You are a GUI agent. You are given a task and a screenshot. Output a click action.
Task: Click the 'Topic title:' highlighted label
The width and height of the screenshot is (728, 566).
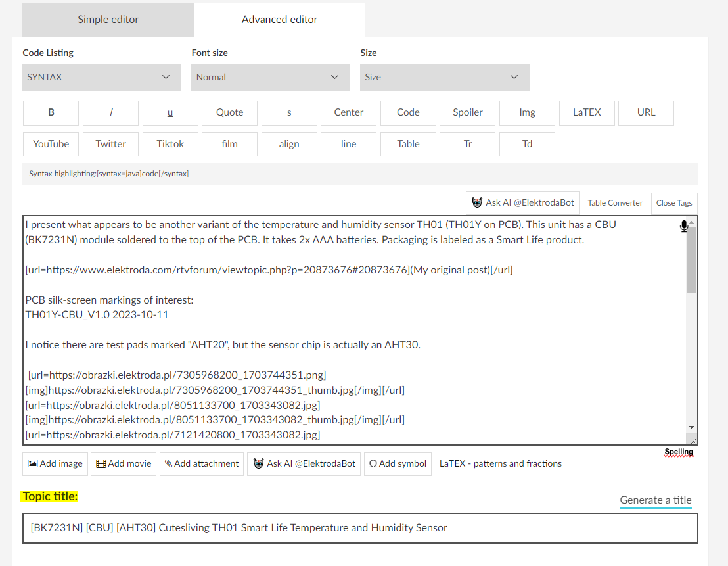[50, 497]
